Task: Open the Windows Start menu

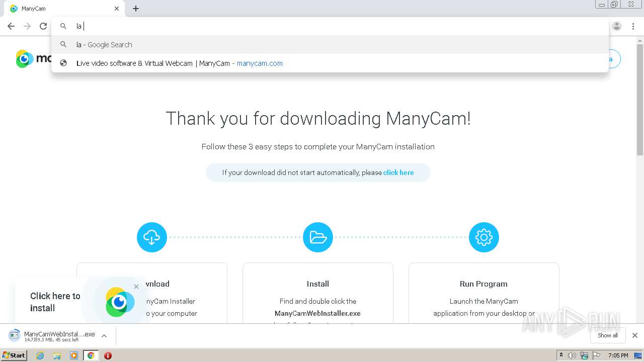Action: 14,355
